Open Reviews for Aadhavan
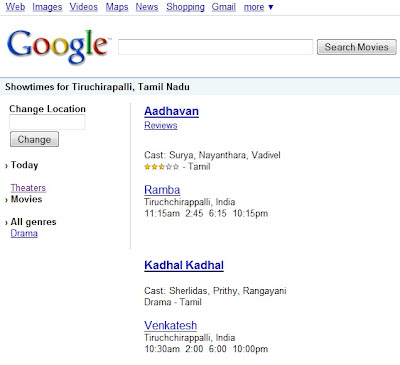 coord(161,125)
